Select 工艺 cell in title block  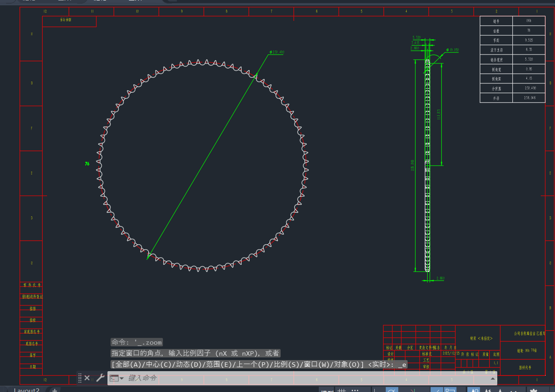pyautogui.click(x=426, y=361)
